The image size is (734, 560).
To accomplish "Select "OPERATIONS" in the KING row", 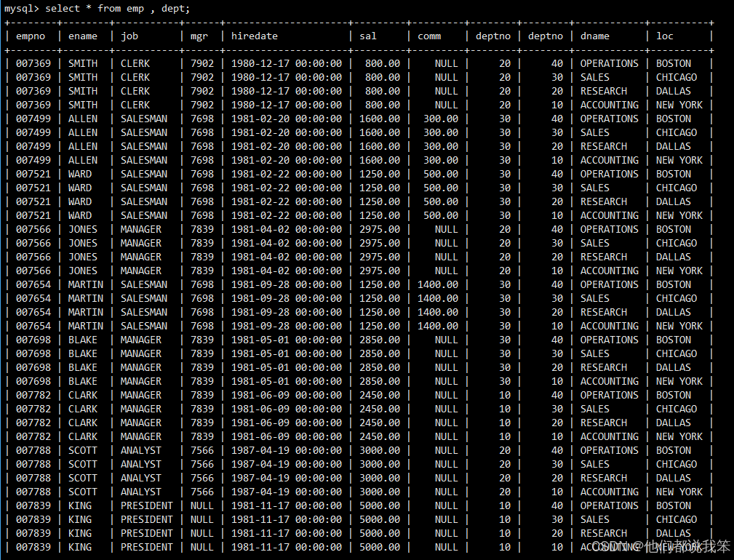I will click(610, 505).
